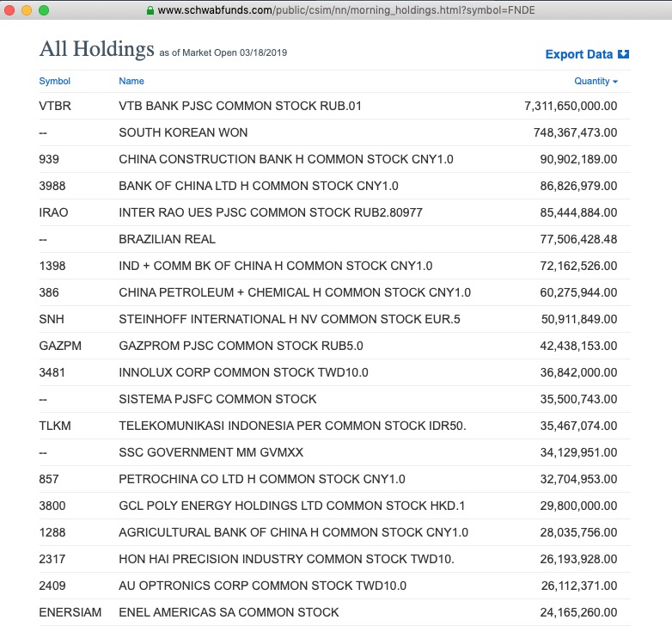The width and height of the screenshot is (672, 626).
Task: Click the TLKM symbol cell
Action: [x=54, y=426]
